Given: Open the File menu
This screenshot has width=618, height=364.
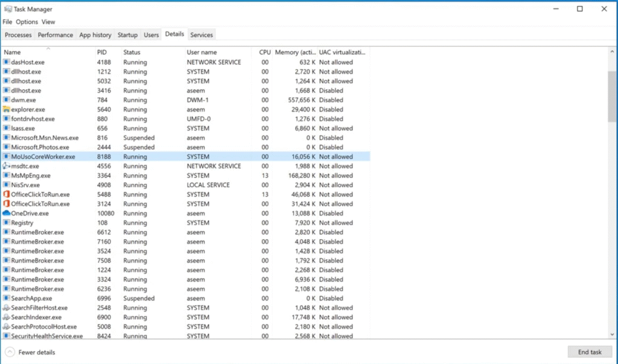Looking at the screenshot, I should point(7,22).
